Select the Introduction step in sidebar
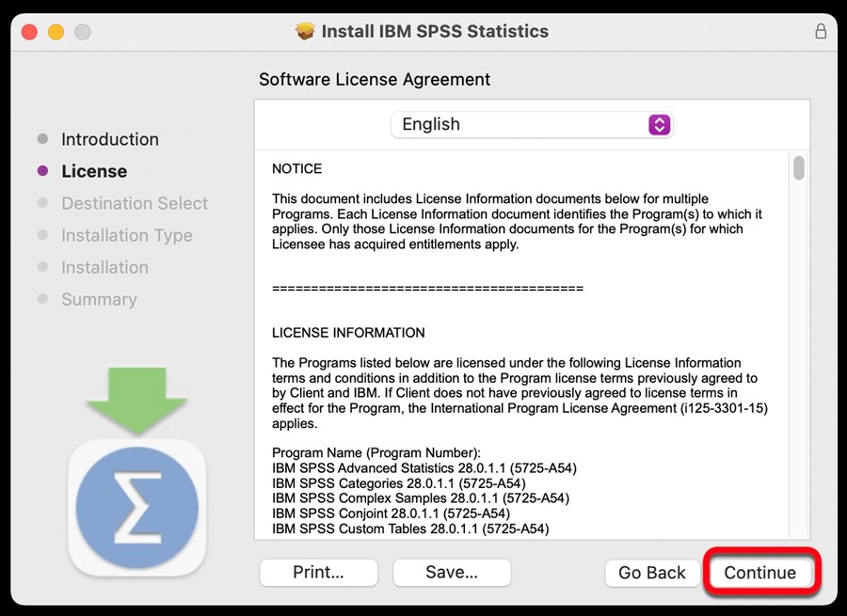Image resolution: width=847 pixels, height=616 pixels. (110, 139)
